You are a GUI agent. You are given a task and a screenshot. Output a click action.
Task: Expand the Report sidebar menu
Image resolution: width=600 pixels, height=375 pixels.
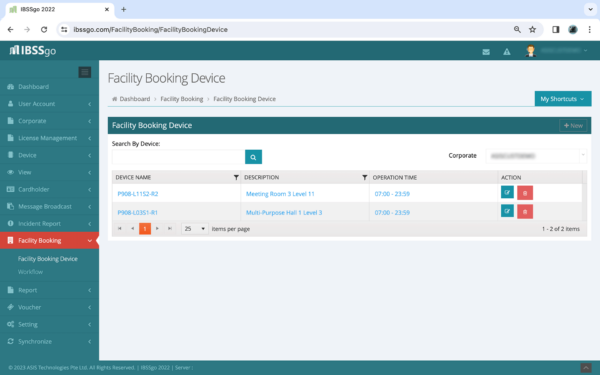[49, 290]
